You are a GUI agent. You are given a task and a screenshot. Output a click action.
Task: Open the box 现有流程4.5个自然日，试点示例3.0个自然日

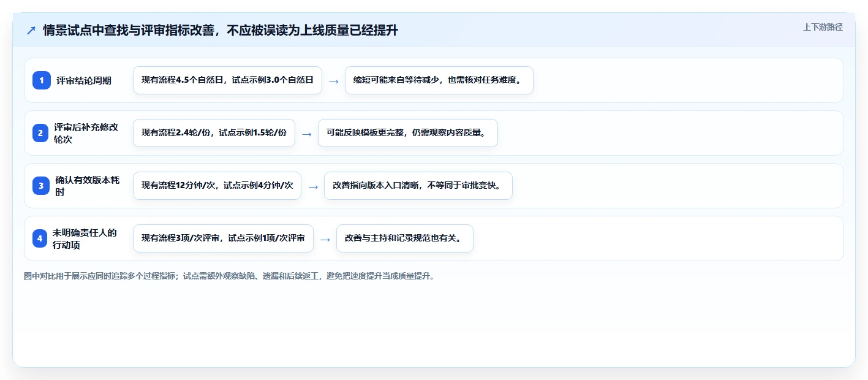coord(227,80)
